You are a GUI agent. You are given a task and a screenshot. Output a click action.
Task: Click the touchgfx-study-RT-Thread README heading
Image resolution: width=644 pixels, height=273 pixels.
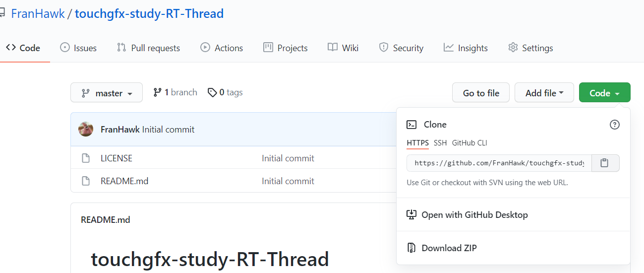coord(210,259)
